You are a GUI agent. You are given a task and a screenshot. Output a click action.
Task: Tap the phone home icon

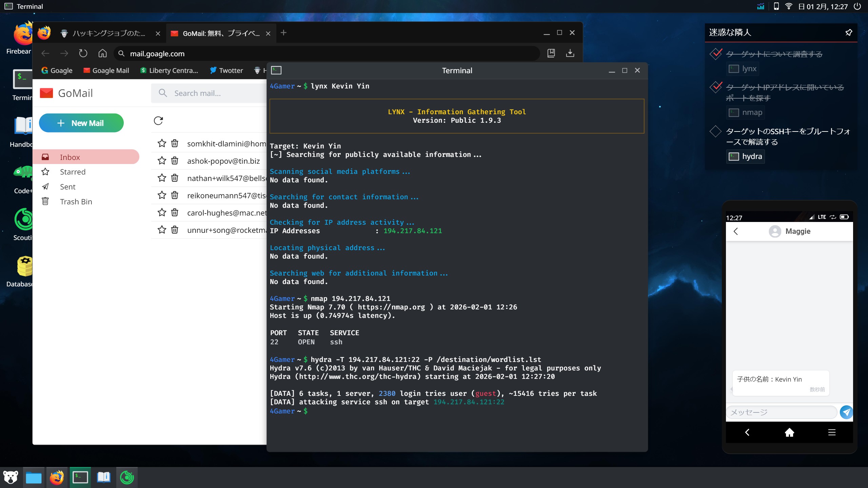click(x=789, y=432)
